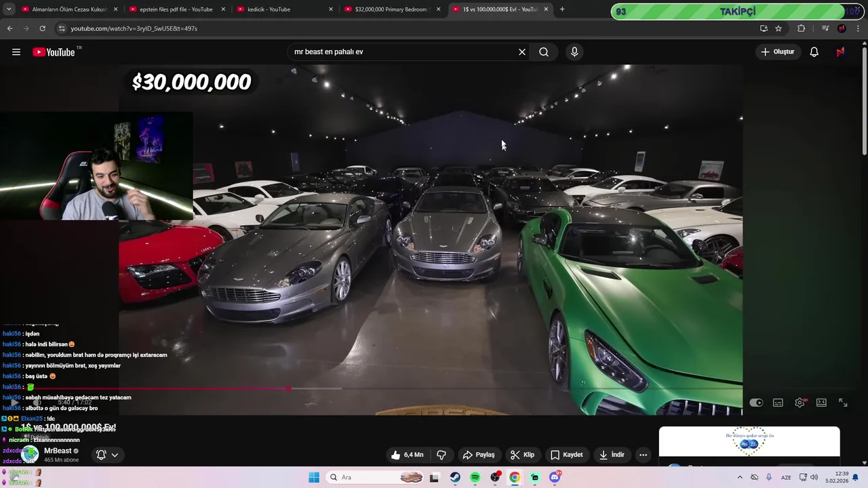Open the YouTube account avatar menu

840,52
